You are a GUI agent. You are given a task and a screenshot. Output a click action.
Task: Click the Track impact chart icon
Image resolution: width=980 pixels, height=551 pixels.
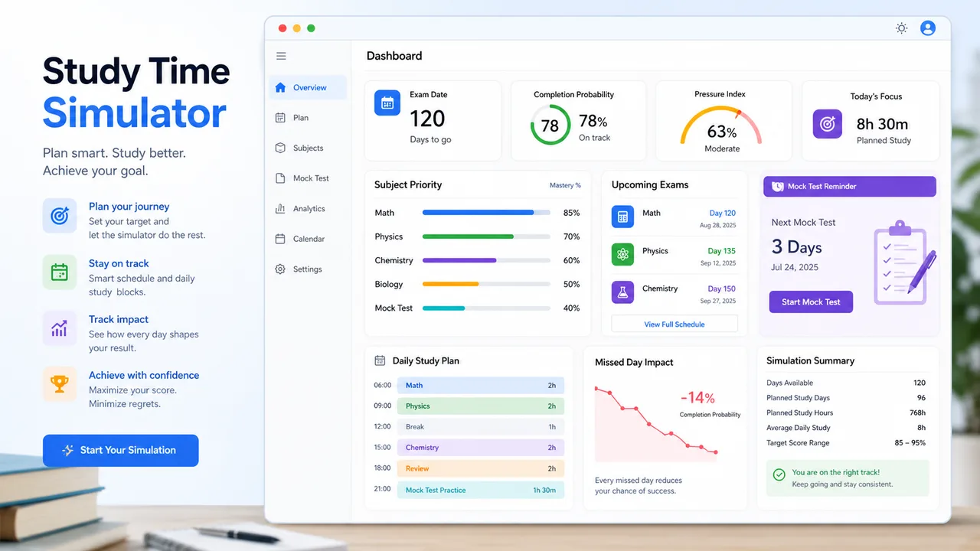coord(60,328)
